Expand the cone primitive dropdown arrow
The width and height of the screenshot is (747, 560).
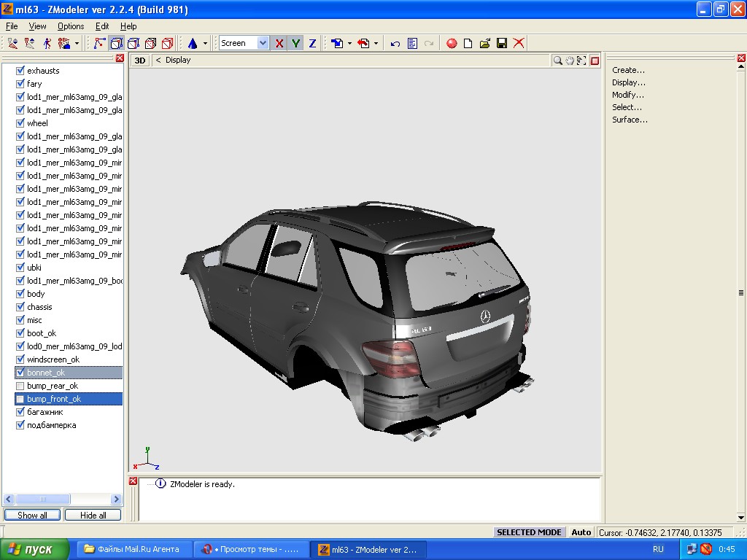pos(205,43)
